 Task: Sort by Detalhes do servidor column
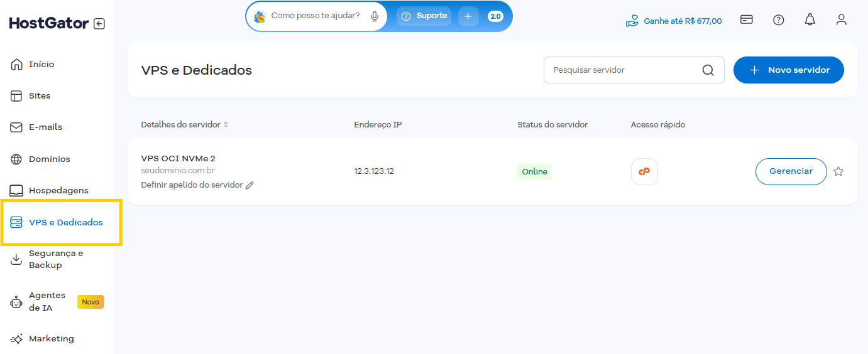click(x=185, y=124)
